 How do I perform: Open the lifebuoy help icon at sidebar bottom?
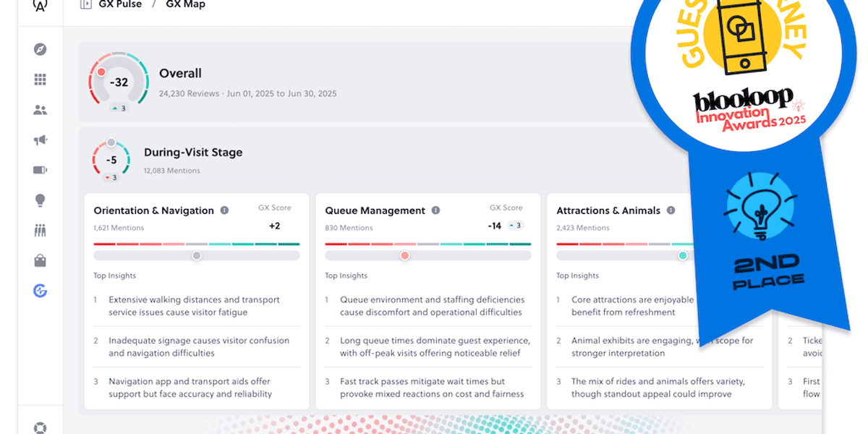coord(41,427)
